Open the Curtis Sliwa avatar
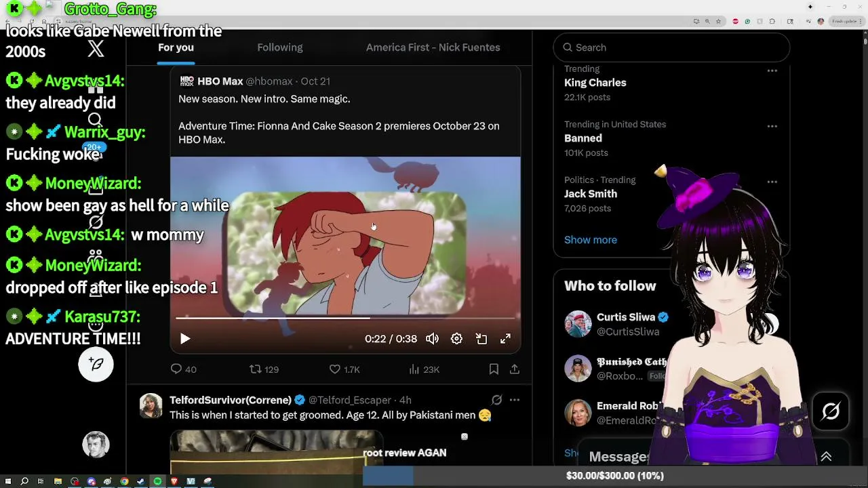Image resolution: width=868 pixels, height=488 pixels. 578,324
